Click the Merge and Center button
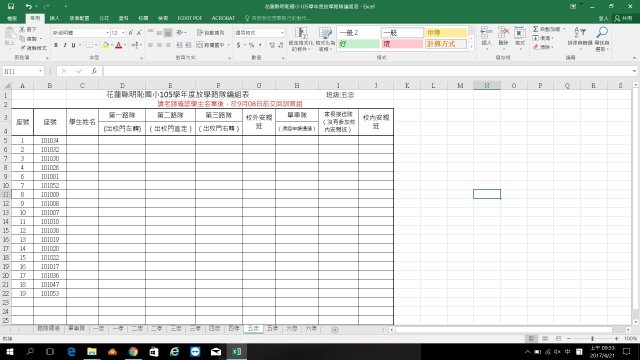 click(x=211, y=45)
